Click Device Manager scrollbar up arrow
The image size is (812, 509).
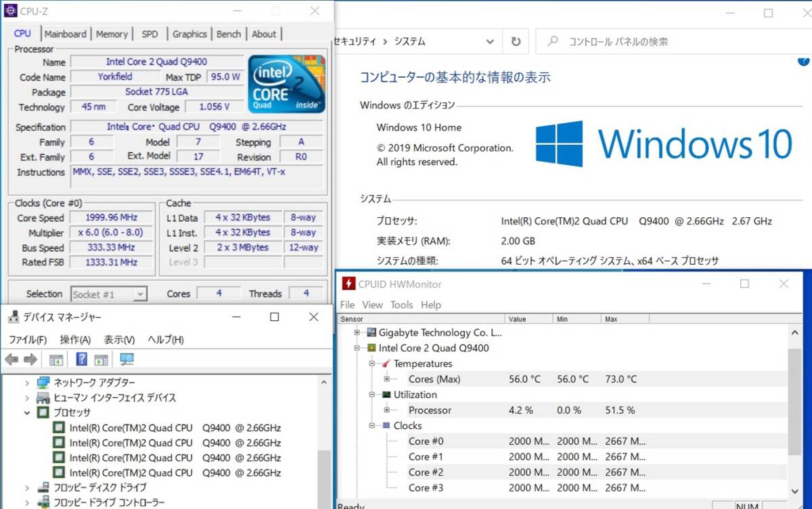[324, 382]
